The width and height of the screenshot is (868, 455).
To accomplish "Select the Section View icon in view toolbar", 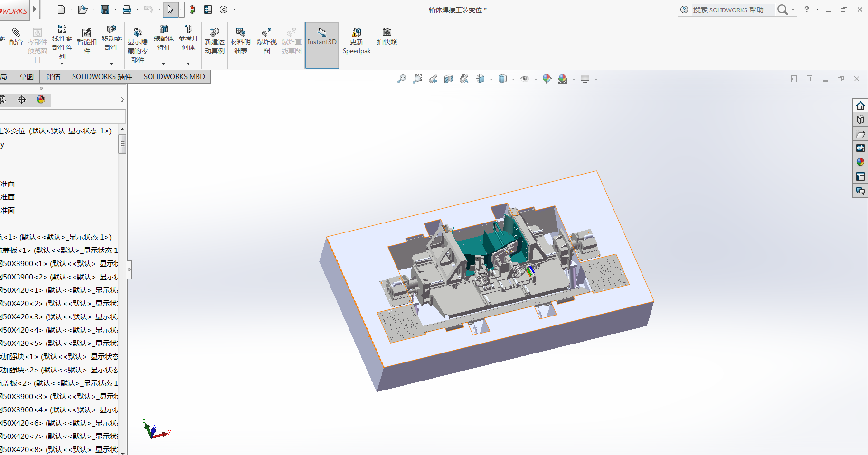I will pyautogui.click(x=449, y=79).
